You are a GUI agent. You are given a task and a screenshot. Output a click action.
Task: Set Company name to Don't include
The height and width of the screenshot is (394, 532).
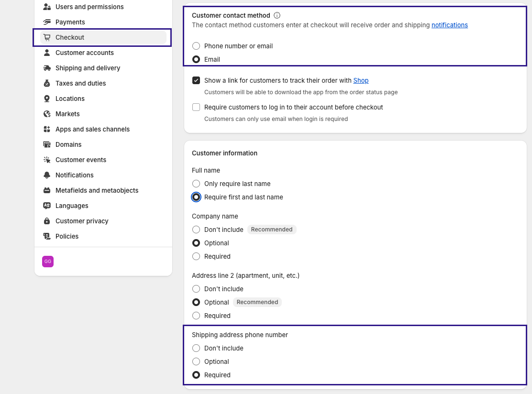point(196,230)
